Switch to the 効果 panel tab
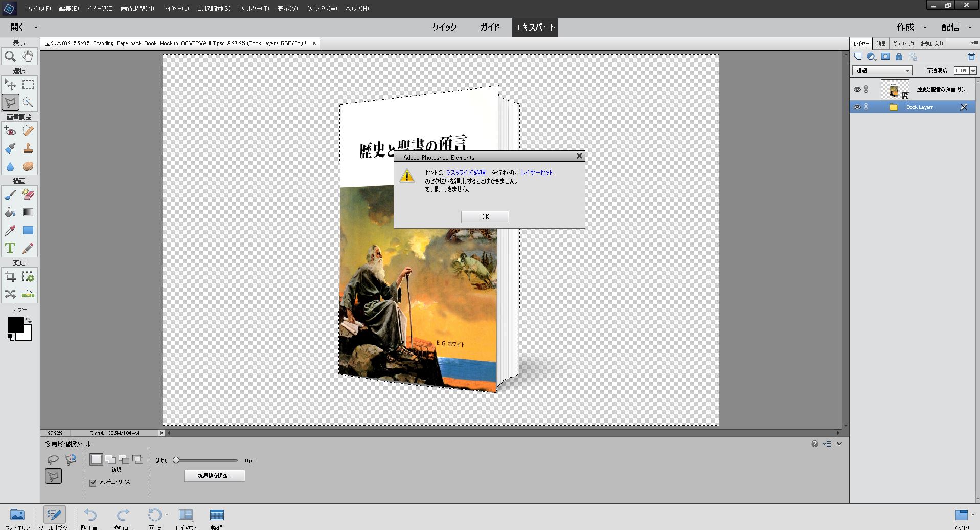Screen dimensions: 980x530 coord(881,43)
